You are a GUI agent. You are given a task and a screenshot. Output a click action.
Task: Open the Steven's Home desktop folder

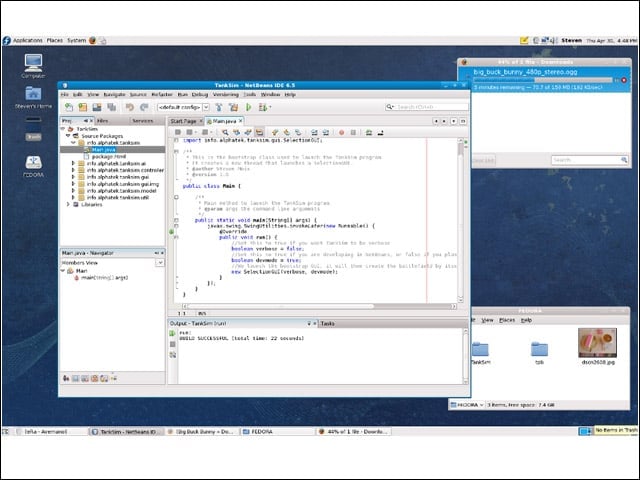pos(33,97)
